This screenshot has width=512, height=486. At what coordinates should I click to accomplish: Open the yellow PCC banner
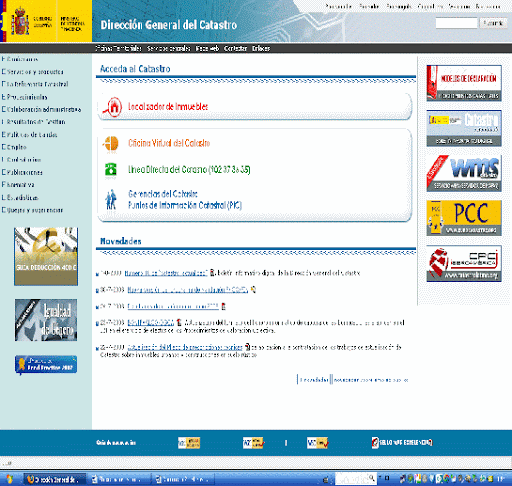(x=464, y=218)
